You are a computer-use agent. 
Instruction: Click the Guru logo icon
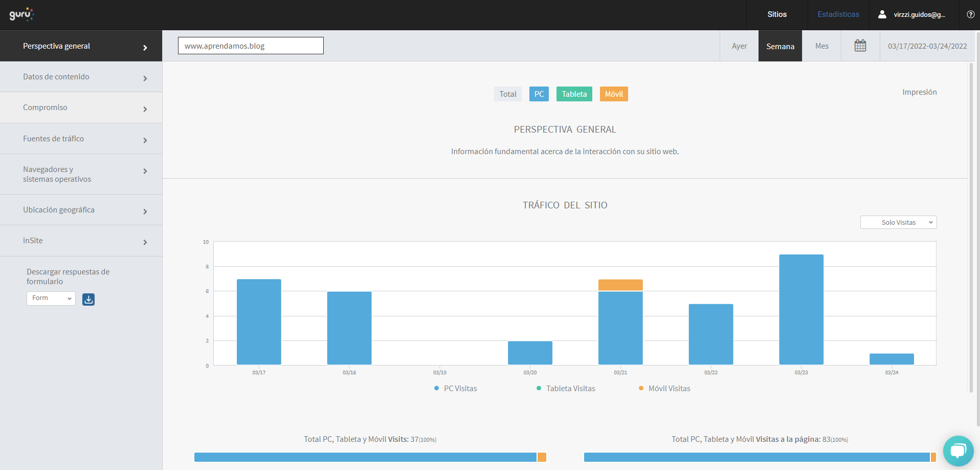(21, 14)
